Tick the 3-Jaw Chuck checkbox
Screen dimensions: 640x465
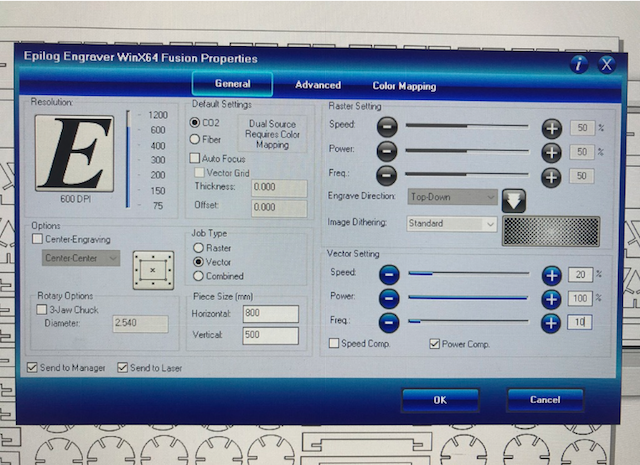pos(42,309)
